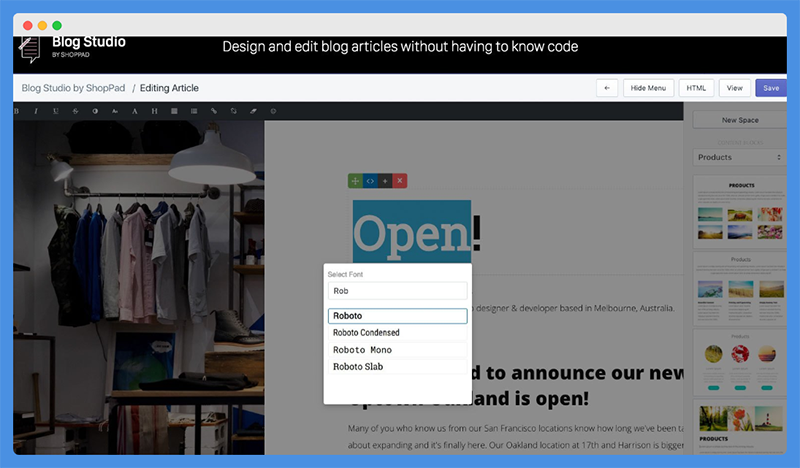800x468 pixels.
Task: Click the list formatting toolbar icon
Action: (x=194, y=111)
